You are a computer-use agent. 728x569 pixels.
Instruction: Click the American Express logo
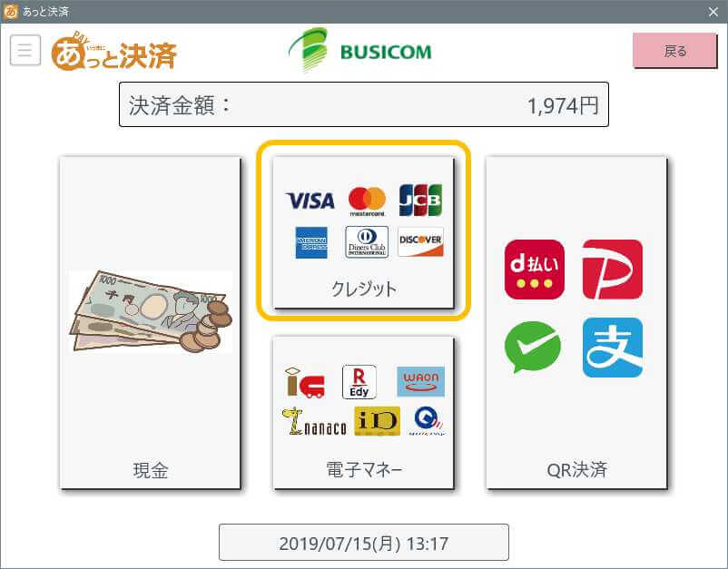[311, 242]
